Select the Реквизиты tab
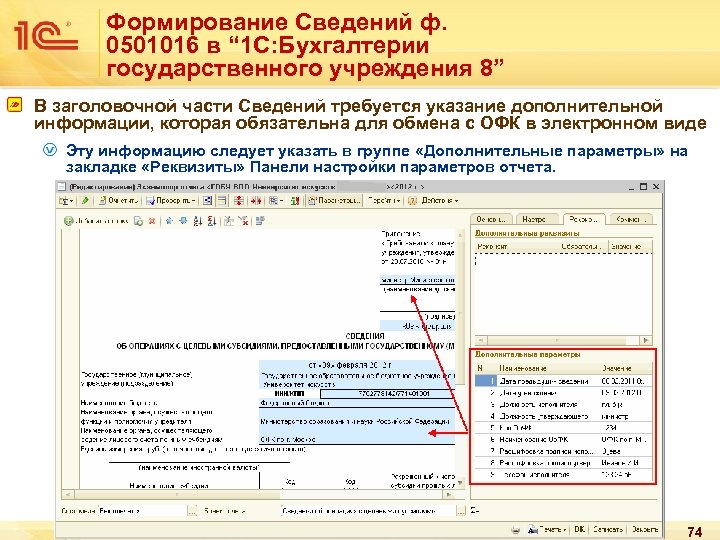The image size is (720, 540). tap(584, 219)
